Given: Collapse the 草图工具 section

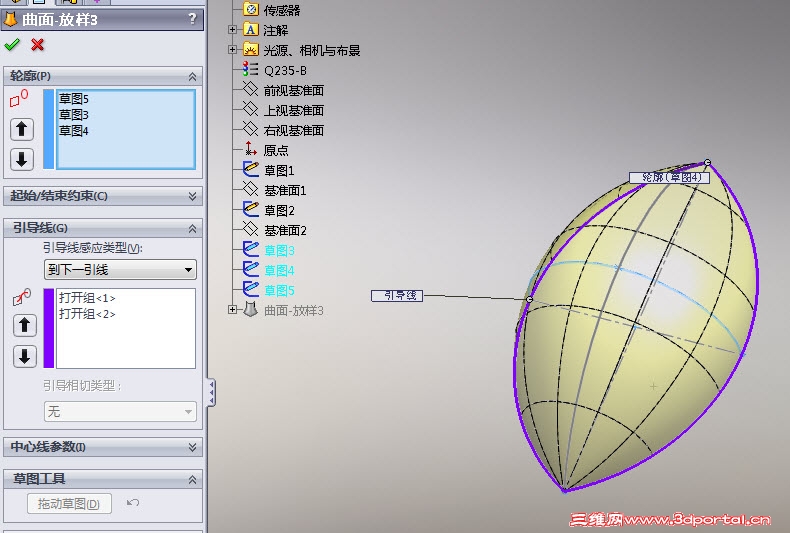Looking at the screenshot, I should pos(192,480).
